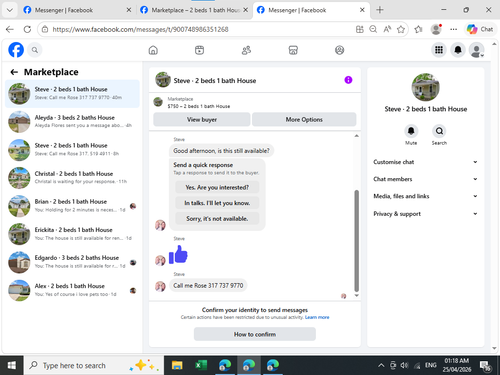Open the Groups icon in top navigation
The width and height of the screenshot is (500, 375).
click(x=339, y=50)
